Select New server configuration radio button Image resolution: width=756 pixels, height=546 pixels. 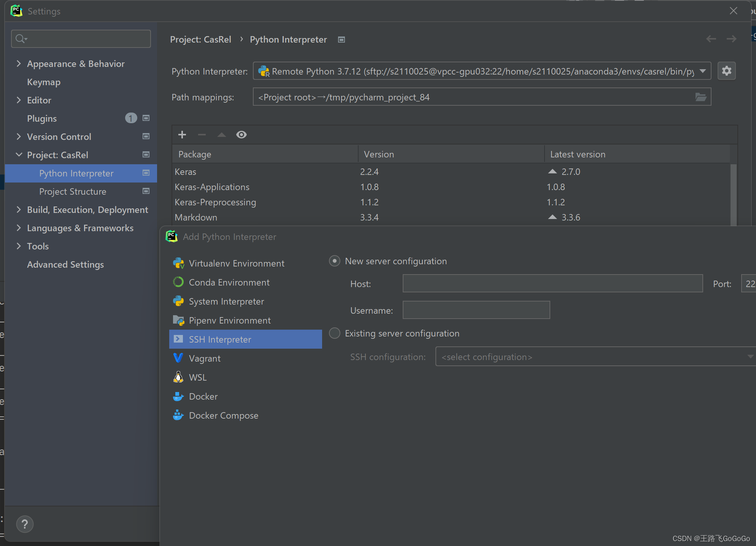[x=334, y=261]
